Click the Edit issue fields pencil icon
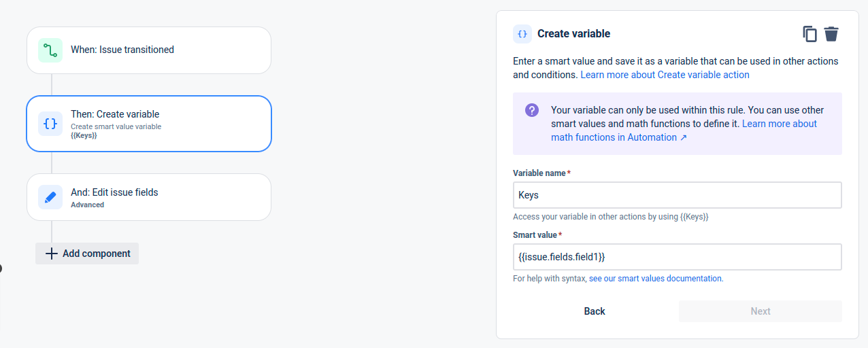This screenshot has width=868, height=348. [x=50, y=197]
